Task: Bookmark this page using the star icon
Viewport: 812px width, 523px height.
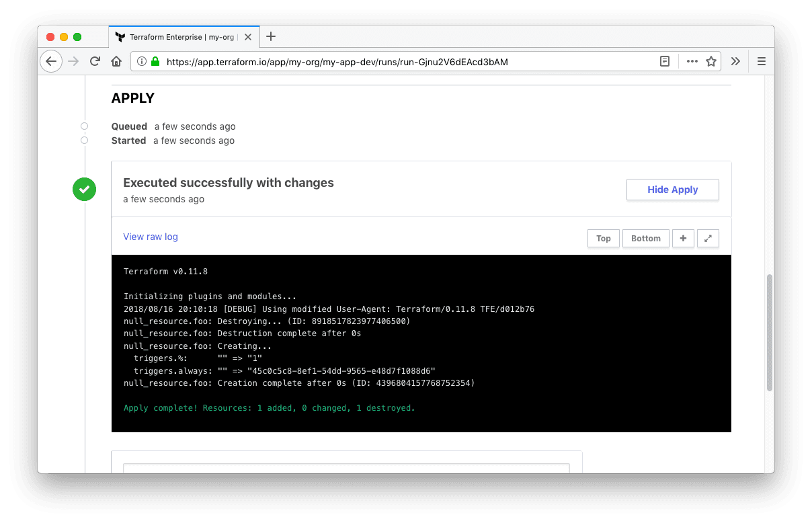Action: [713, 61]
